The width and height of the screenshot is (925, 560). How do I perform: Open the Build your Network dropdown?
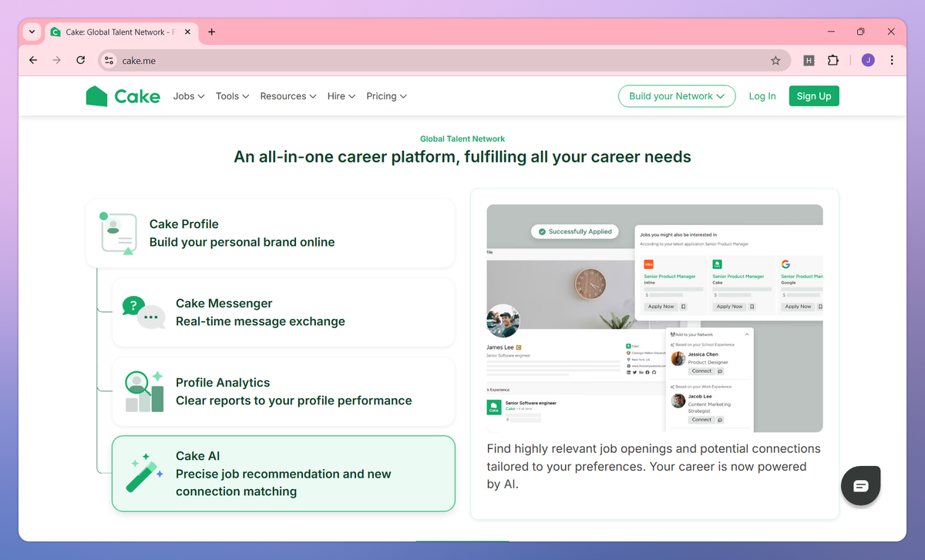pyautogui.click(x=677, y=96)
